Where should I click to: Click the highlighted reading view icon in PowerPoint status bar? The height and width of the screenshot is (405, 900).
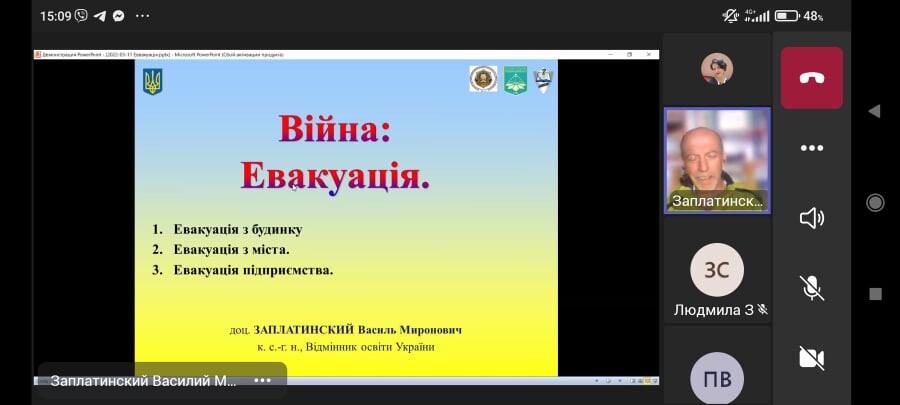pos(645,381)
